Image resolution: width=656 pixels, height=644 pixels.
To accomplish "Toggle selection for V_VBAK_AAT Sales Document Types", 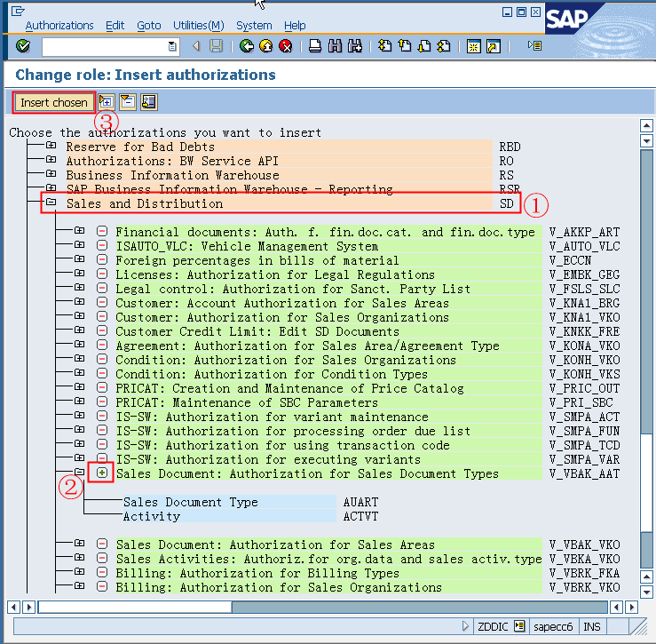I will tap(101, 473).
